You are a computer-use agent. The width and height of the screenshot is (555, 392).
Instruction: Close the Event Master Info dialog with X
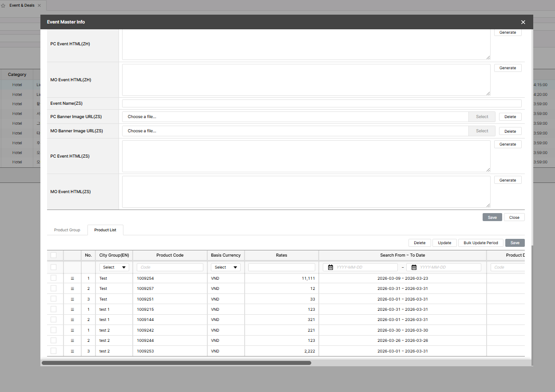pyautogui.click(x=523, y=22)
